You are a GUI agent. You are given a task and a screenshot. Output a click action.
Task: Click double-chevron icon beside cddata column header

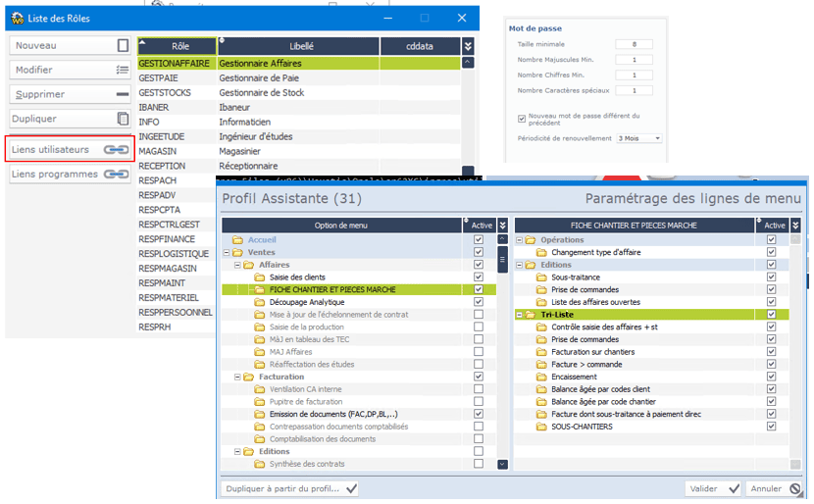tap(468, 46)
